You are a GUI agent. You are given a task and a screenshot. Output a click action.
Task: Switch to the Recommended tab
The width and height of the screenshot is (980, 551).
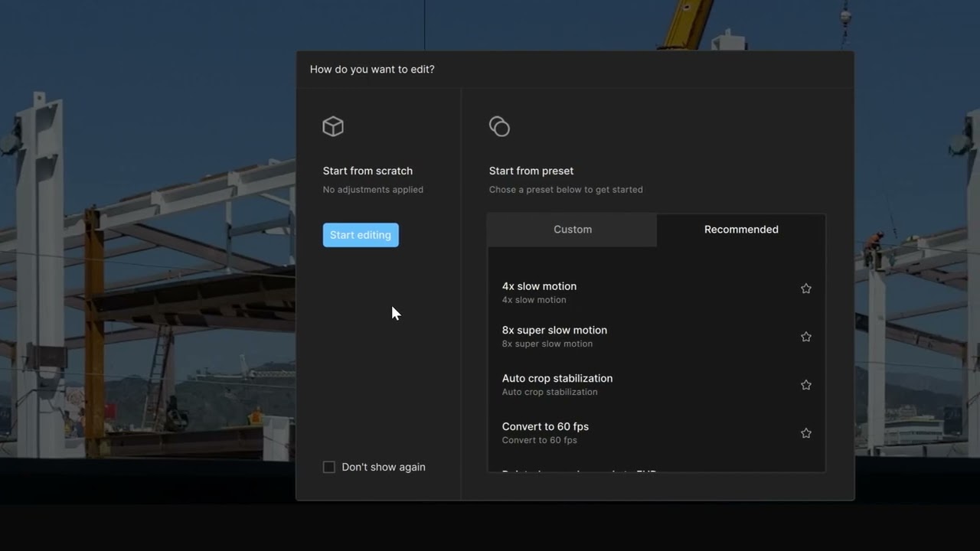pos(741,230)
